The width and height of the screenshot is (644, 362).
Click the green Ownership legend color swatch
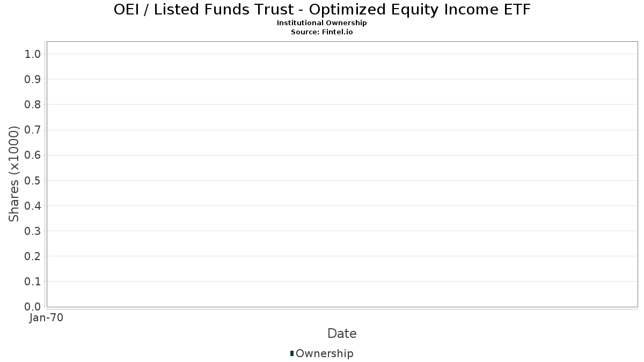(291, 353)
